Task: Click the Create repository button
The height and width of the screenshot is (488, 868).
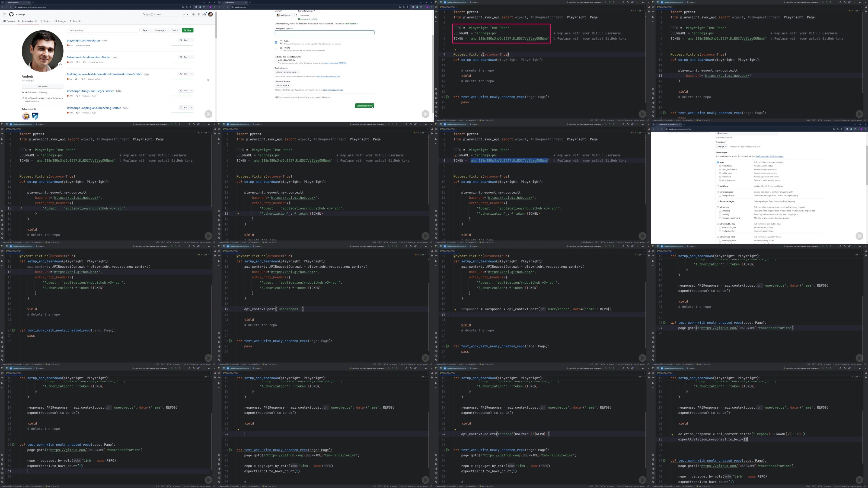Action: click(x=365, y=106)
